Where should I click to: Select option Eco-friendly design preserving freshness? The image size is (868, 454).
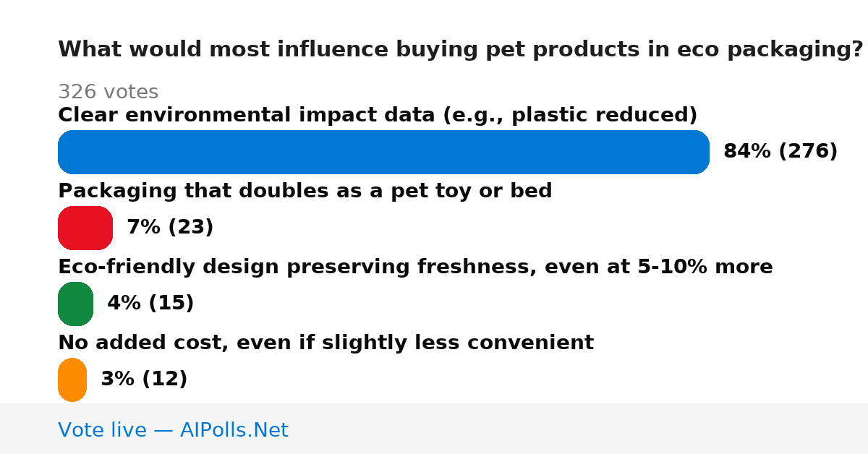tap(415, 267)
